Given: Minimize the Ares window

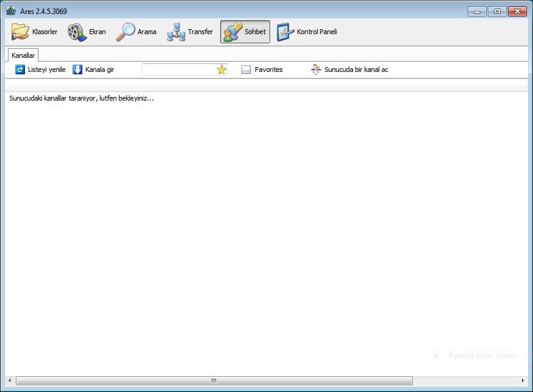Looking at the screenshot, I should point(478,11).
